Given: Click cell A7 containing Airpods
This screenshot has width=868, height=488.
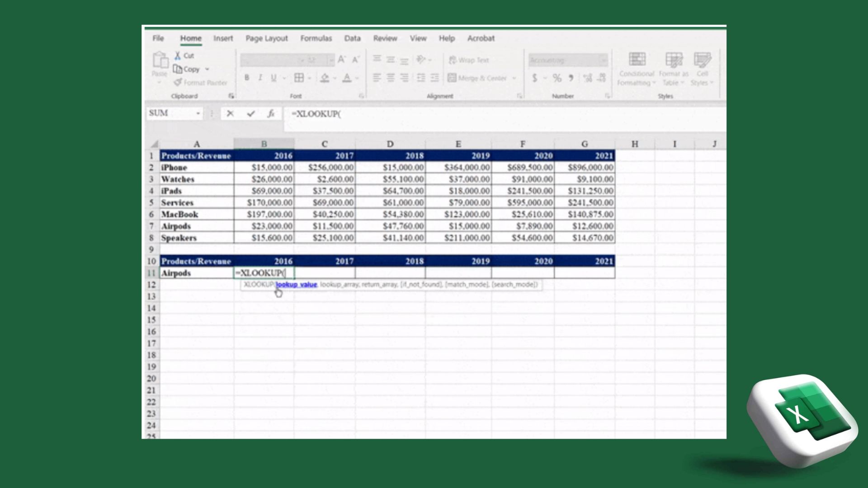Looking at the screenshot, I should 197,226.
